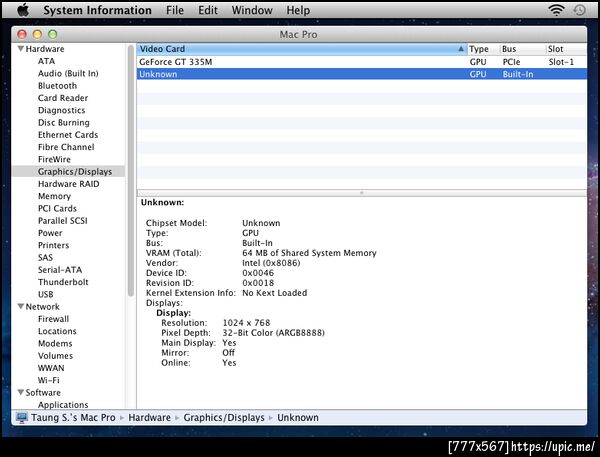Sort by Video Card column header

click(302, 49)
